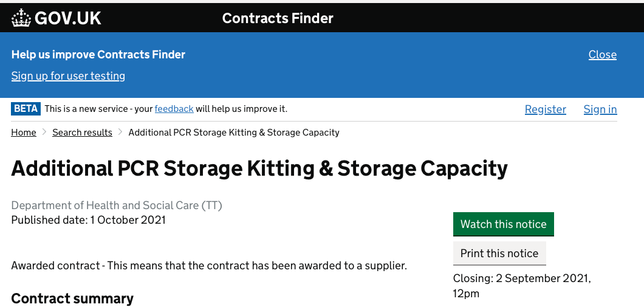
Task: Click the main notice title heading
Action: 259,168
